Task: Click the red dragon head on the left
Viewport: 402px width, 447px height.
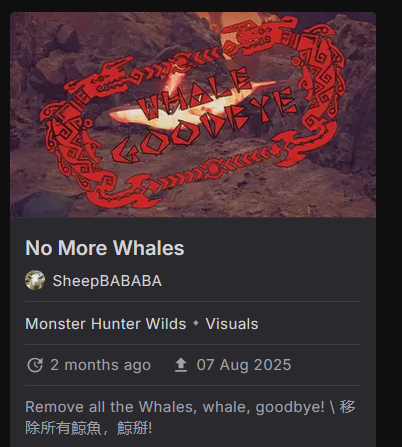Action: (x=100, y=78)
